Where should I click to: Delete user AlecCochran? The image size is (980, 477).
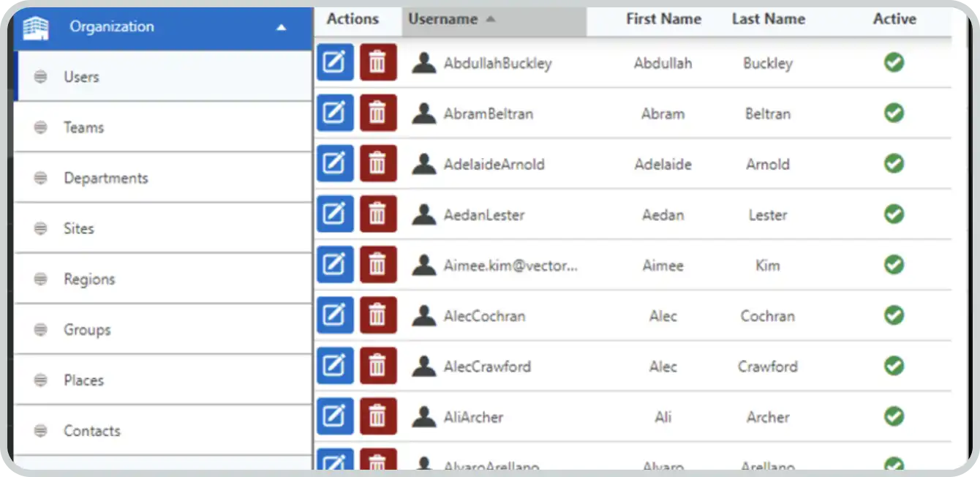378,315
